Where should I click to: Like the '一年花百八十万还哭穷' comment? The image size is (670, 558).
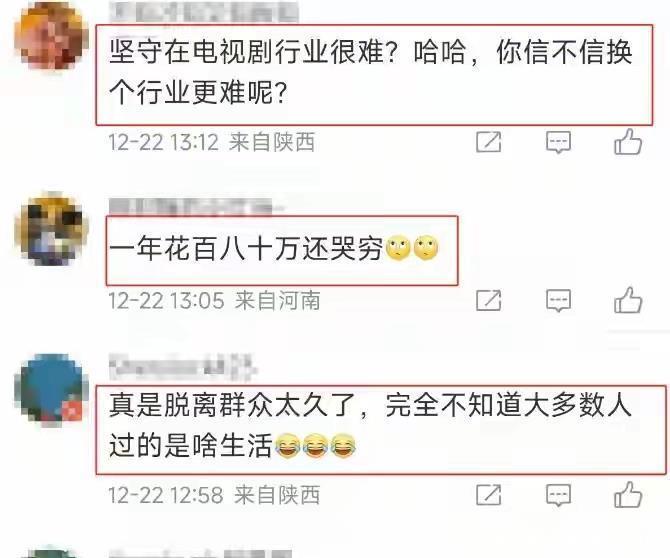(628, 300)
